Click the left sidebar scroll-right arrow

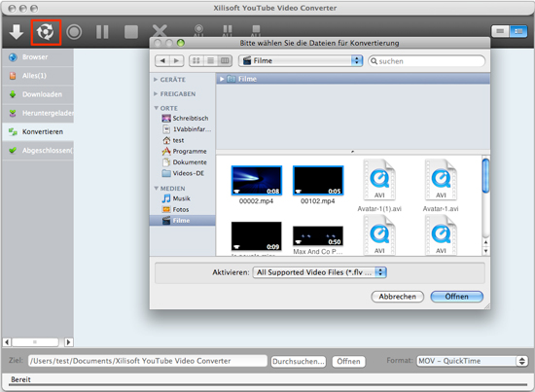coord(69,341)
